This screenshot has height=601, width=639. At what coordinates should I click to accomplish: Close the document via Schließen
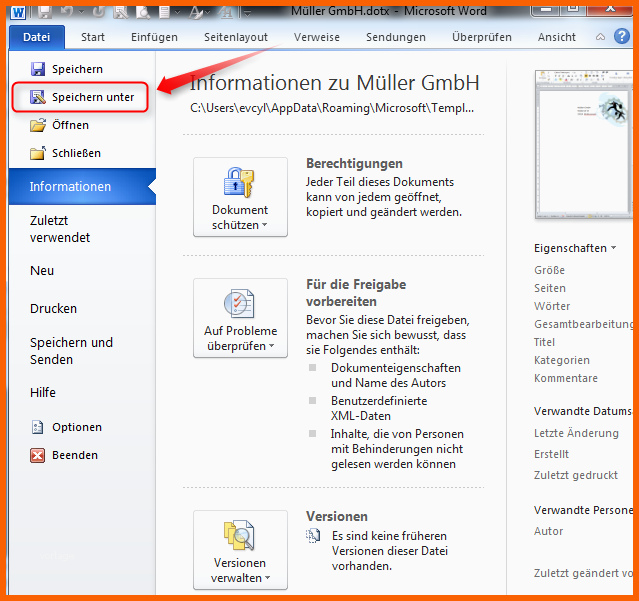pos(65,153)
